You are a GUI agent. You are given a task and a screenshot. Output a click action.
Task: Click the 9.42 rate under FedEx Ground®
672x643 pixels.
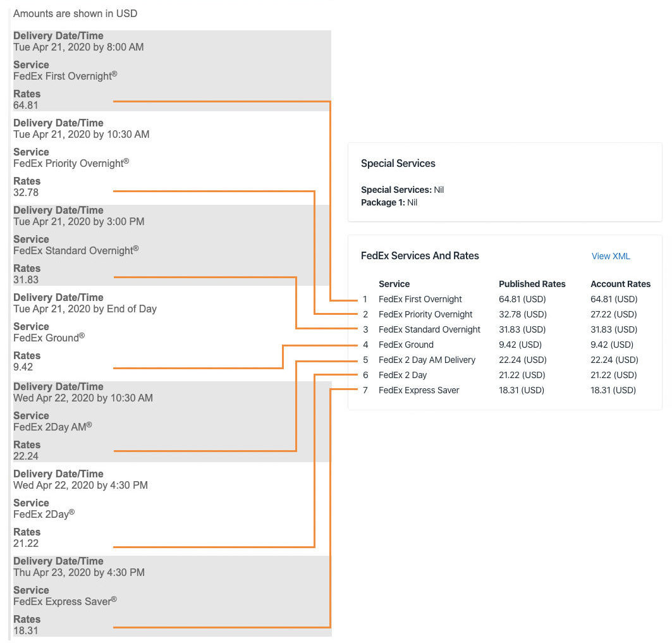(x=23, y=367)
